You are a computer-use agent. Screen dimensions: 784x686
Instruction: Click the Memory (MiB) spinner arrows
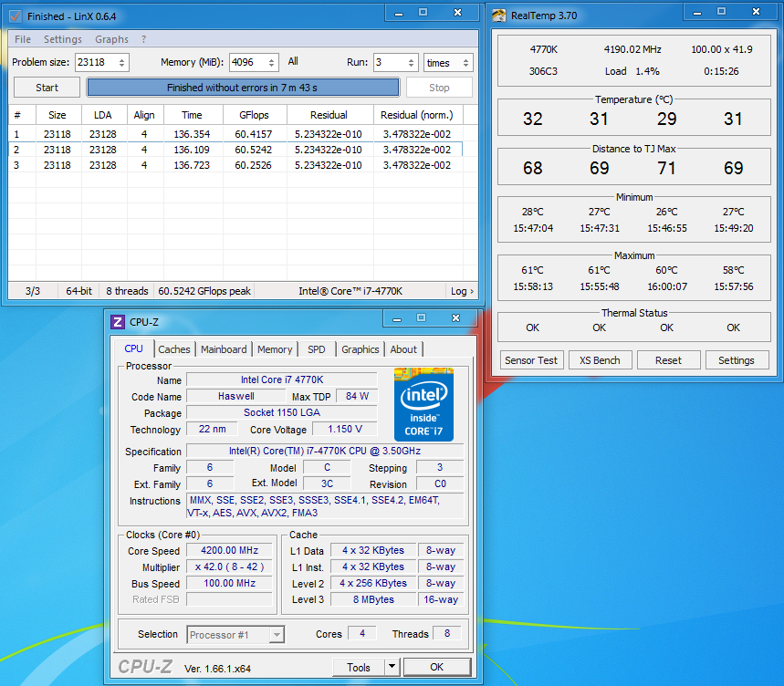point(271,62)
